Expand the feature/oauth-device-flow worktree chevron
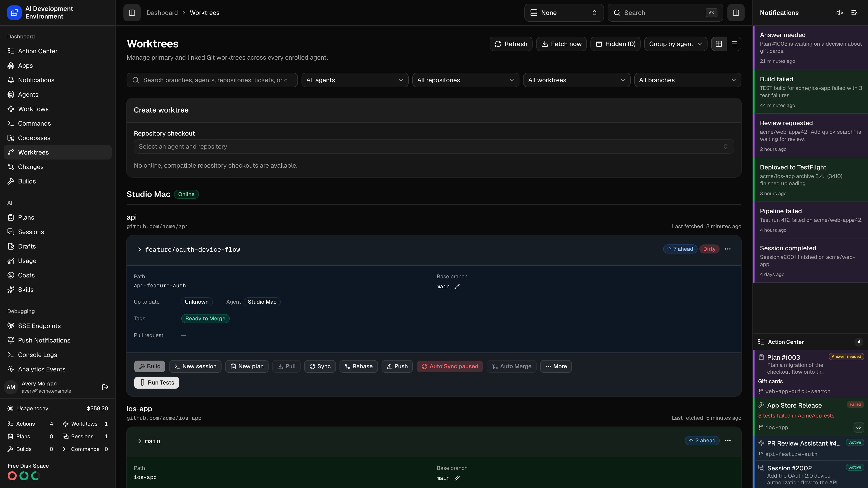Image resolution: width=868 pixels, height=488 pixels. [x=139, y=250]
